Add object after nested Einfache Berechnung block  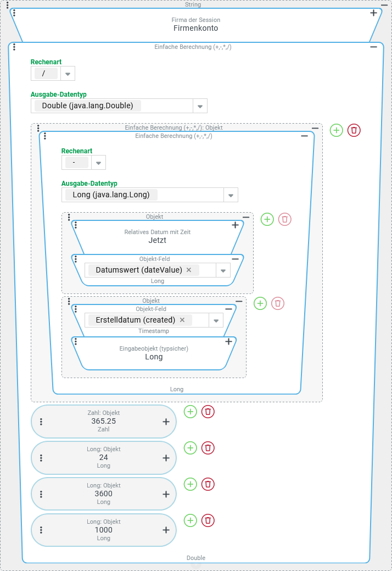point(336,130)
